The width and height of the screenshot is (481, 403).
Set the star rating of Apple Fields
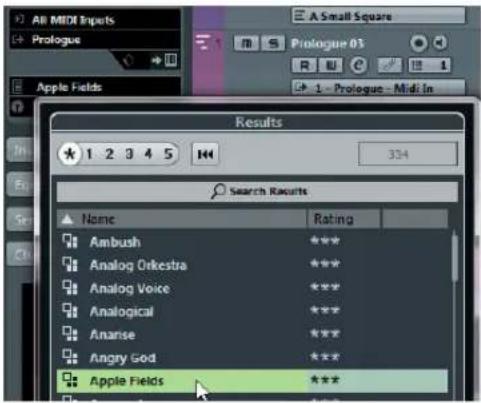click(325, 379)
